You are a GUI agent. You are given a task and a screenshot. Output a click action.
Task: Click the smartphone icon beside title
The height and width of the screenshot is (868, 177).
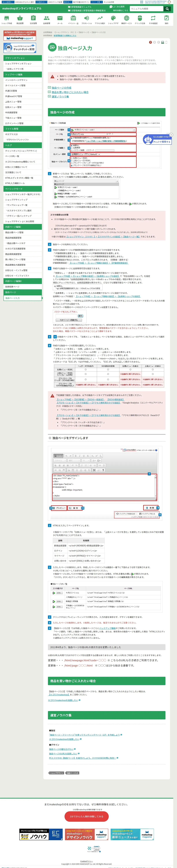point(166,42)
